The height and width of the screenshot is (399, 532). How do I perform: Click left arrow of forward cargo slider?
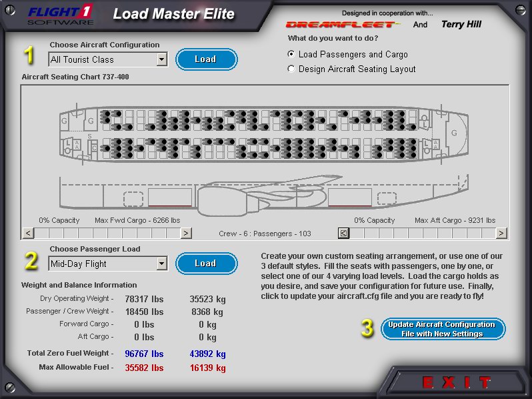click(28, 233)
